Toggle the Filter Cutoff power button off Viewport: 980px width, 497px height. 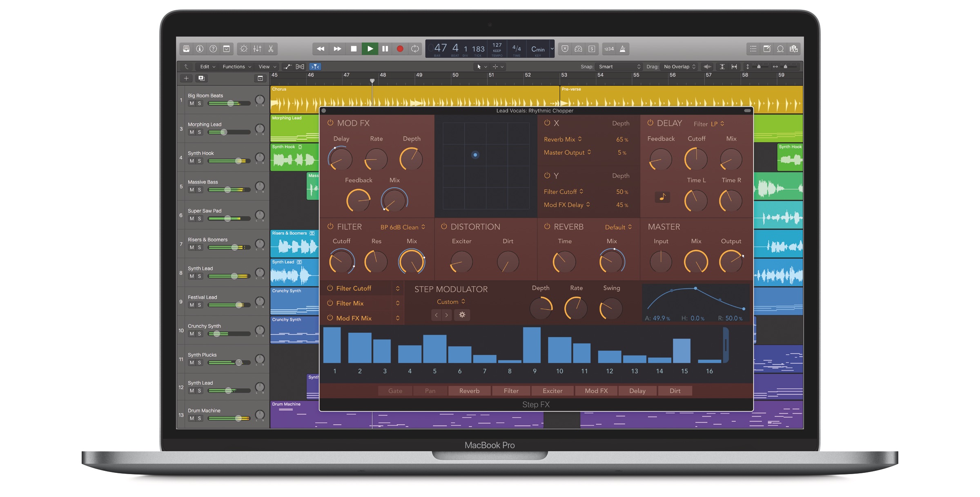[329, 288]
